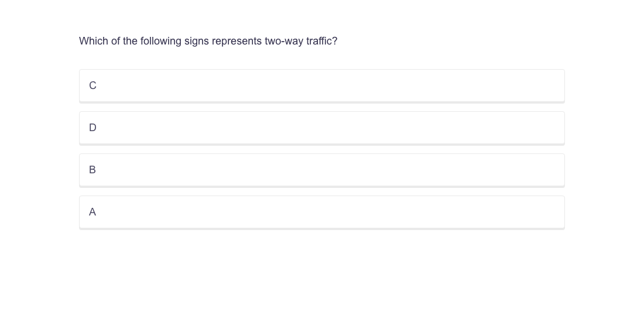Screen dimensions: 644x322
Task: Mark the second answer card, D
Action: pyautogui.click(x=321, y=128)
